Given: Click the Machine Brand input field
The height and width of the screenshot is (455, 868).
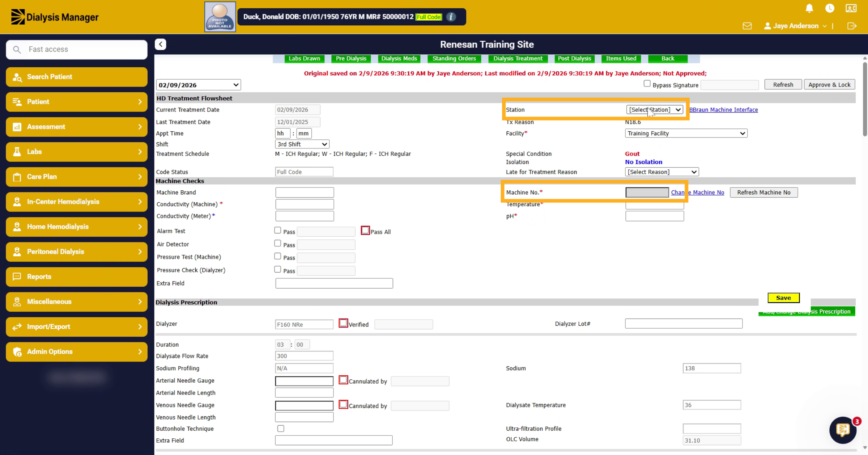Looking at the screenshot, I should (x=305, y=193).
